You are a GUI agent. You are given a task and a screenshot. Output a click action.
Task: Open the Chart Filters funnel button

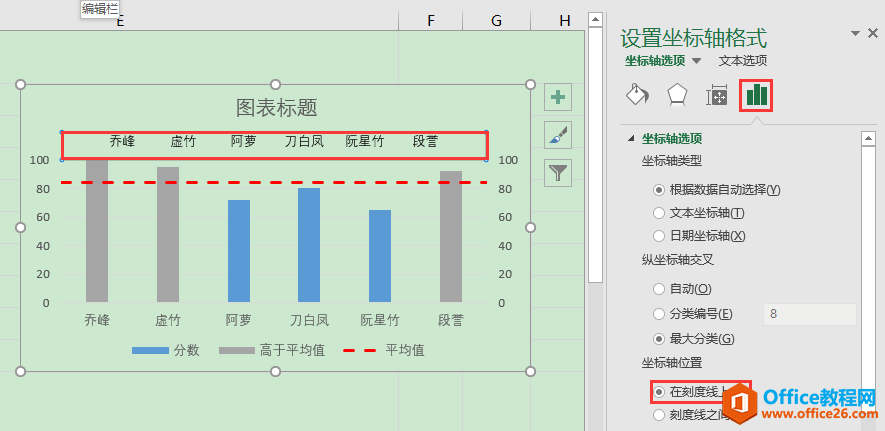(x=557, y=172)
